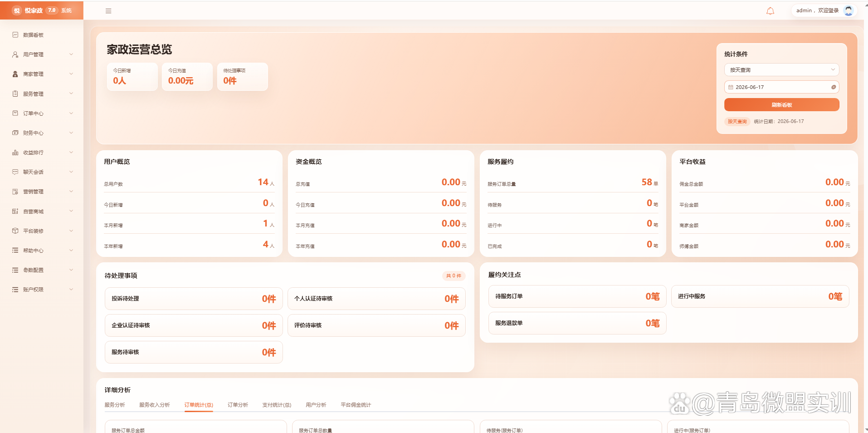Expand the 订单中心 menu chevron
The width and height of the screenshot is (868, 433).
pyautogui.click(x=71, y=113)
